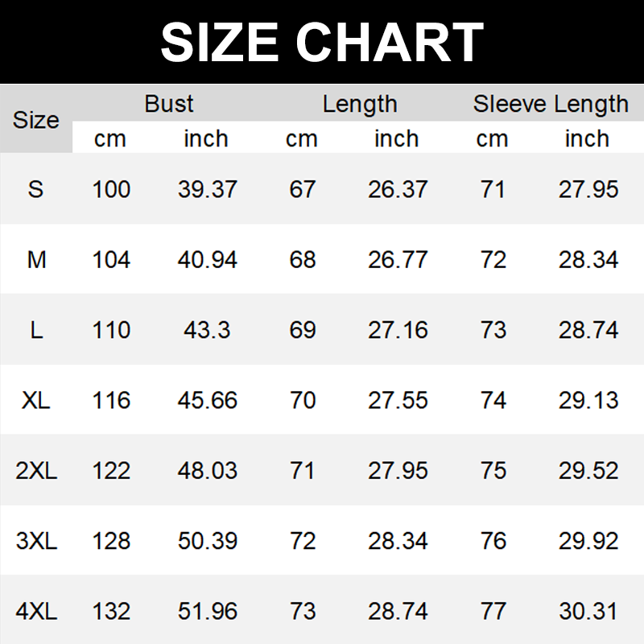The height and width of the screenshot is (644, 644).
Task: Select the length value 26.77 inch
Action: [x=398, y=260]
